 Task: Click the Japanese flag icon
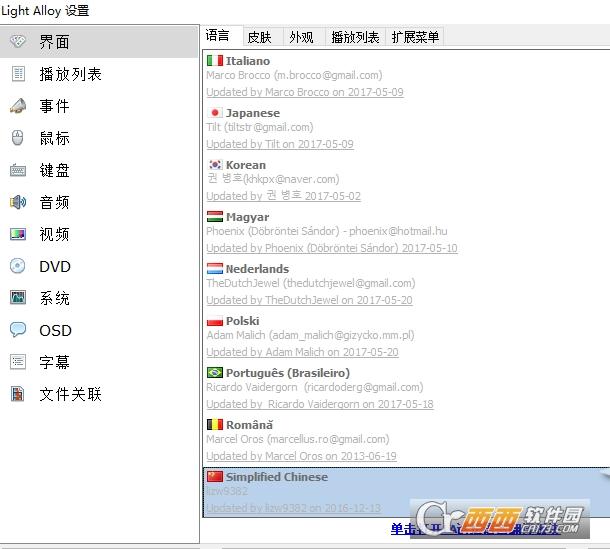215,113
